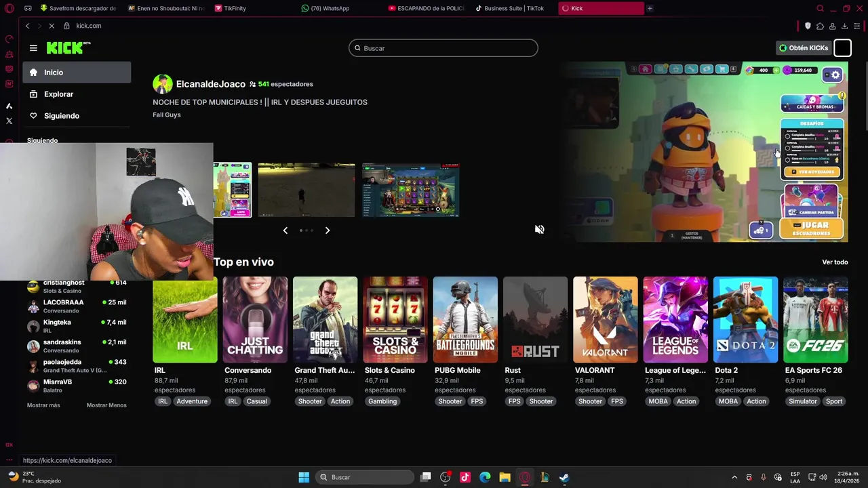Screen dimensions: 868x488
Task: Switch to the Business Suite | TikTok tab
Action: [x=515, y=8]
